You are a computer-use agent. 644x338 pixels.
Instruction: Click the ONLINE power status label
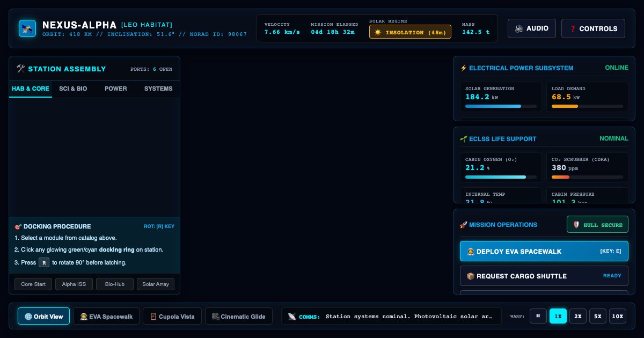[x=617, y=68]
